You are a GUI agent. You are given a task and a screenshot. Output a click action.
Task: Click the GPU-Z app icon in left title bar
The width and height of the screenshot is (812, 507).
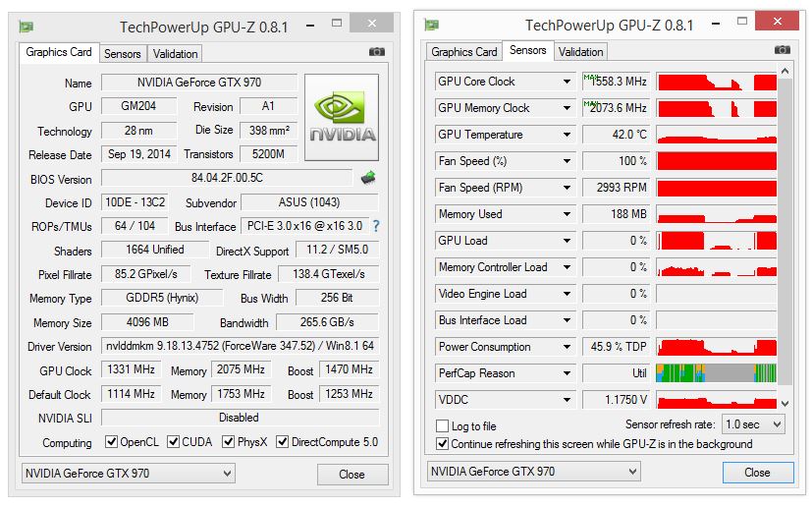click(x=26, y=27)
